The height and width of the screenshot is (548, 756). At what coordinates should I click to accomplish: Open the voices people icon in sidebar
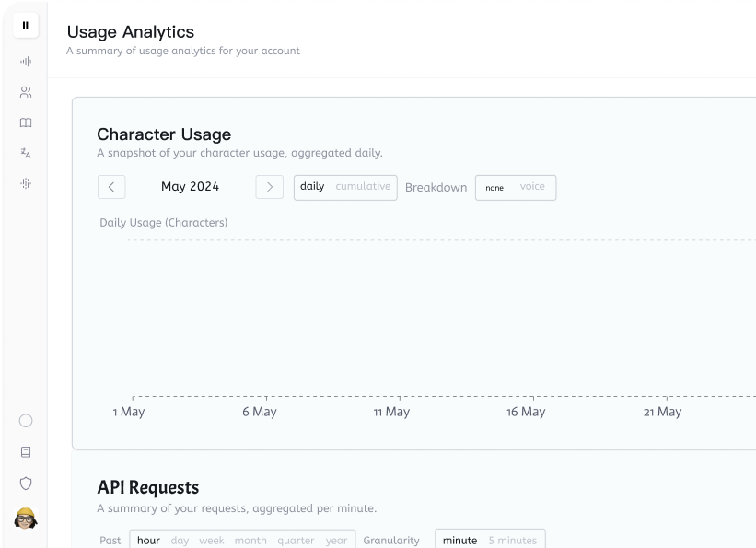[26, 92]
